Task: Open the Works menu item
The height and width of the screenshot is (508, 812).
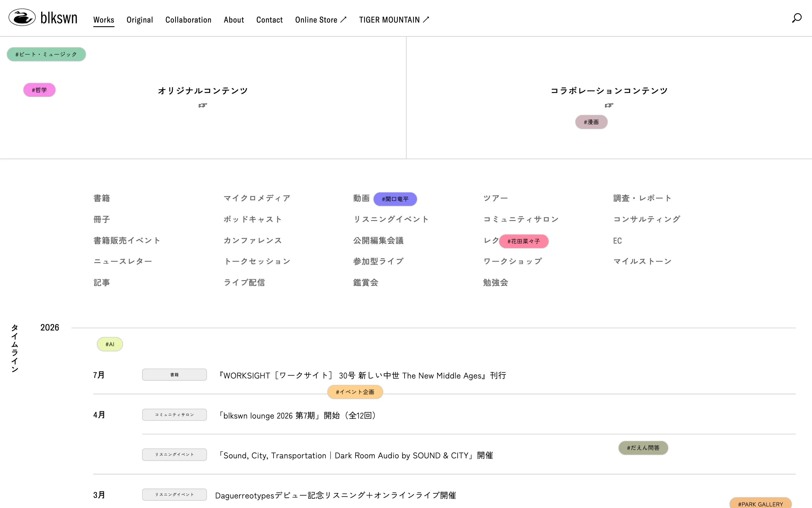Action: coord(104,20)
